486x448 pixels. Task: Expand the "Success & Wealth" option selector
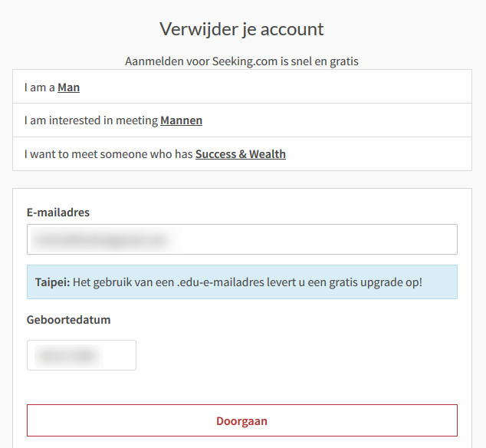[240, 154]
